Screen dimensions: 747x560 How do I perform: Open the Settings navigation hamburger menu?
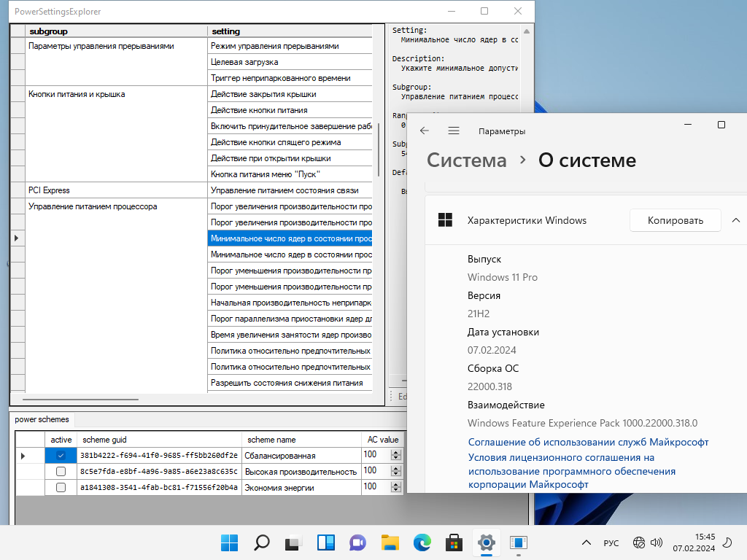tap(454, 131)
